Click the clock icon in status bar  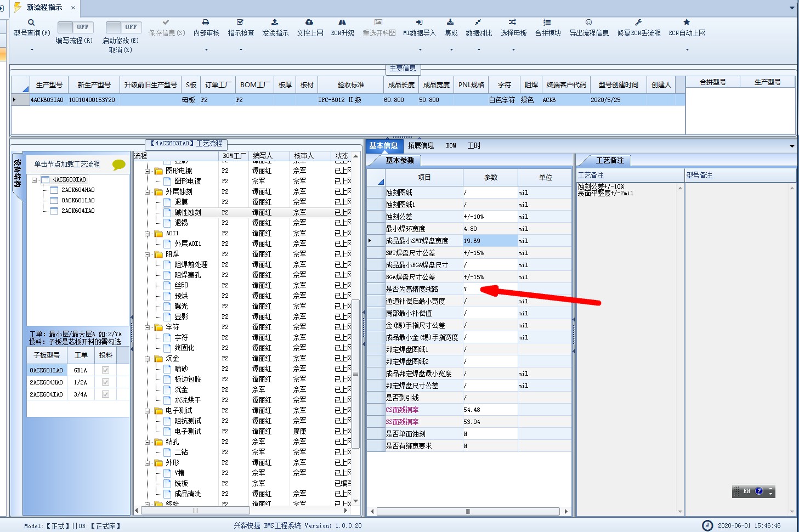707,525
